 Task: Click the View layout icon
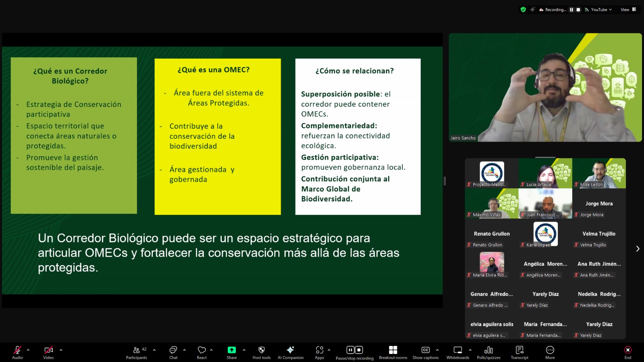coord(634,9)
